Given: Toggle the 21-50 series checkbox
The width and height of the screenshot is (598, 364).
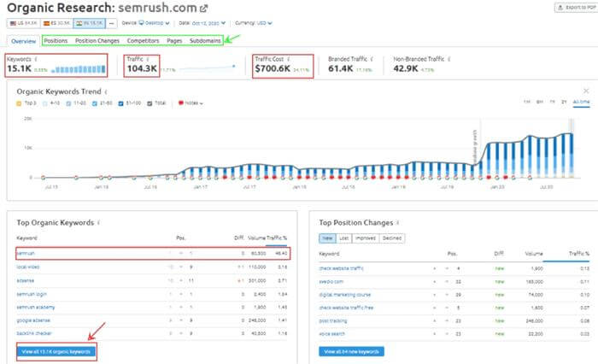Looking at the screenshot, I should [x=95, y=103].
